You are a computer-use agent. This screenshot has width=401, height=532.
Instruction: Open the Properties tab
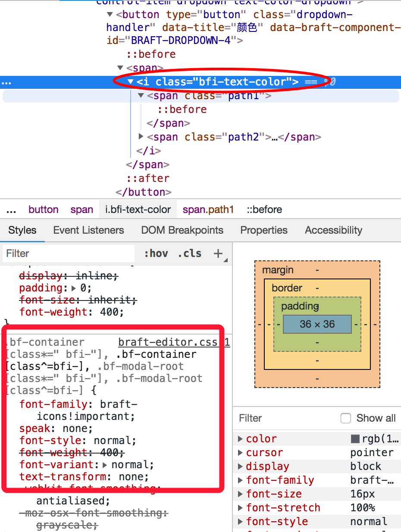coord(264,230)
